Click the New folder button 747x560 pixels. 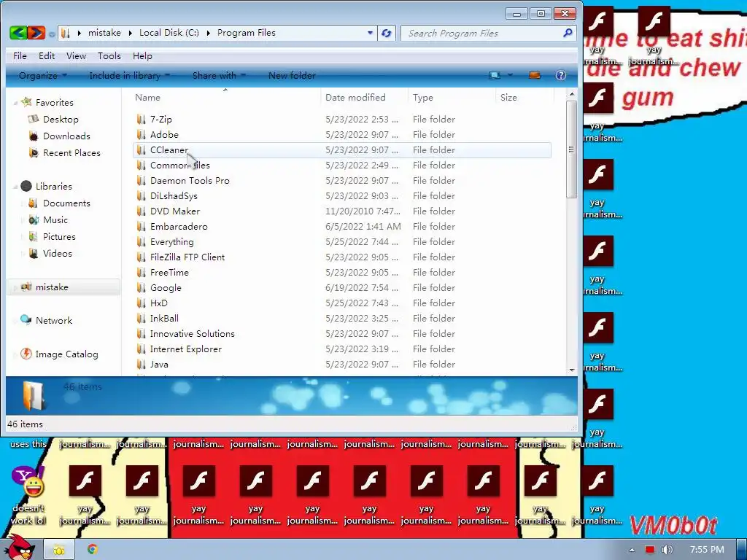click(x=292, y=75)
